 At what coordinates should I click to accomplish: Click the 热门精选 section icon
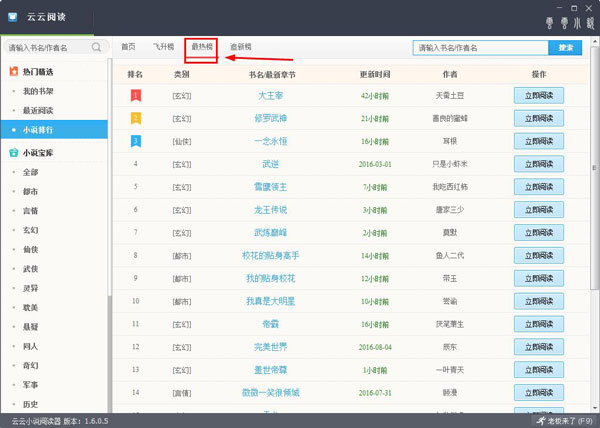point(13,71)
